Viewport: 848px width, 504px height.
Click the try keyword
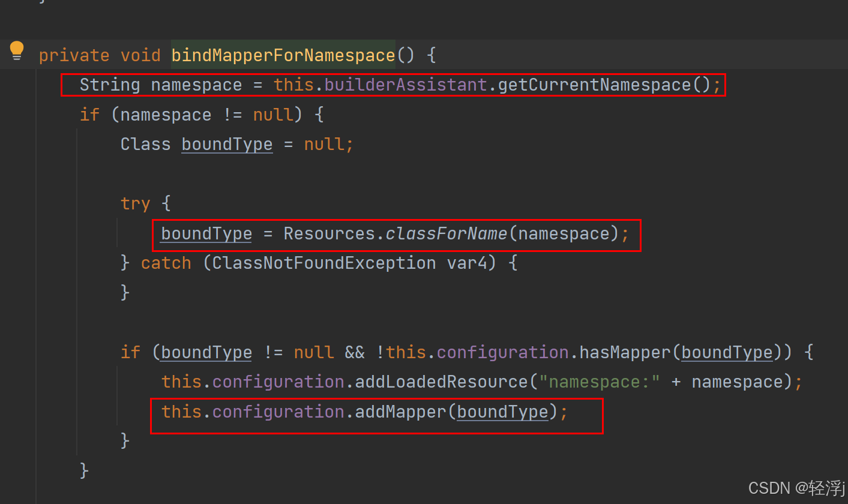(x=135, y=203)
